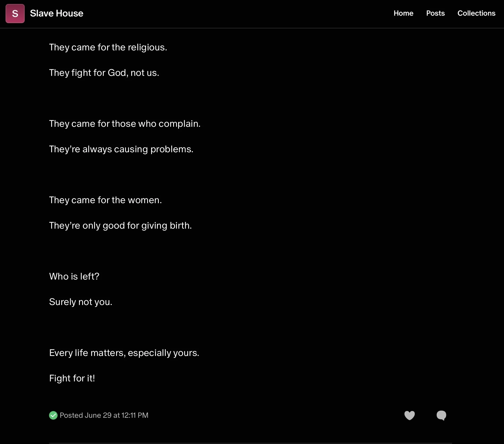Open the Collections page
This screenshot has height=444, width=504.
click(x=476, y=13)
